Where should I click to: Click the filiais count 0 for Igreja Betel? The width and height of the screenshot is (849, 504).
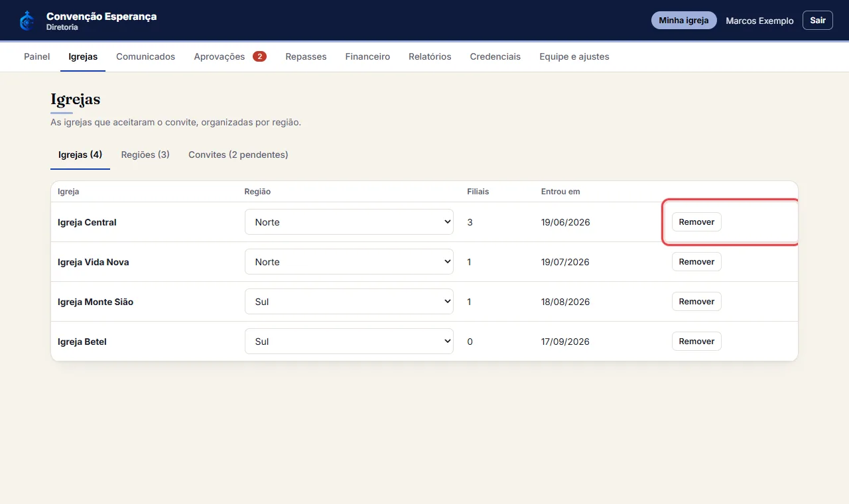pyautogui.click(x=470, y=342)
